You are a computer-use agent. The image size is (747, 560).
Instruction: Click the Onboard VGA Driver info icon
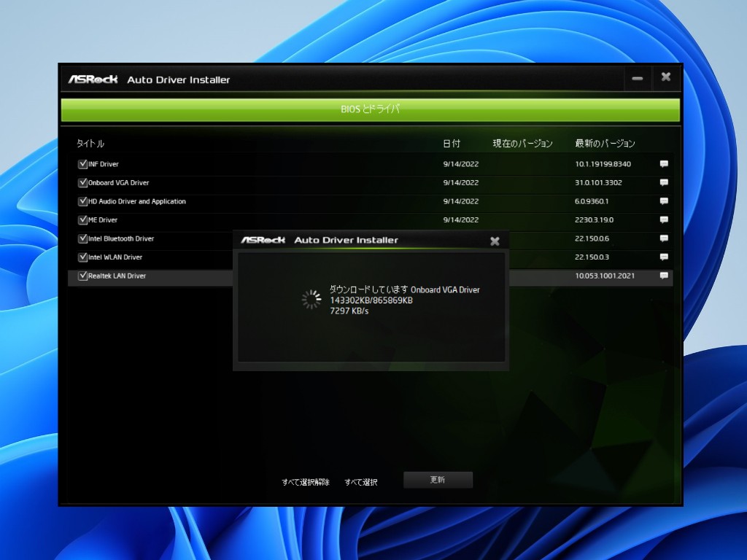point(664,183)
